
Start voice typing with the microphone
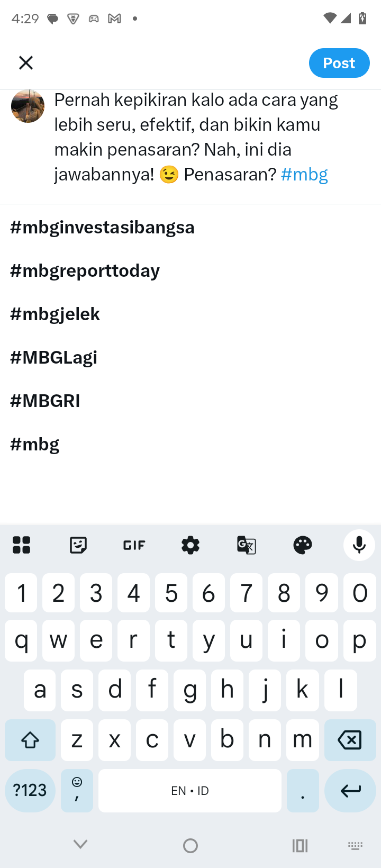click(359, 545)
